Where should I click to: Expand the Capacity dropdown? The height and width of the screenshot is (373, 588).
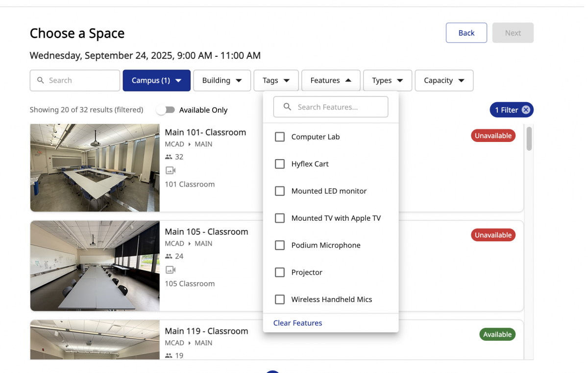coord(444,80)
